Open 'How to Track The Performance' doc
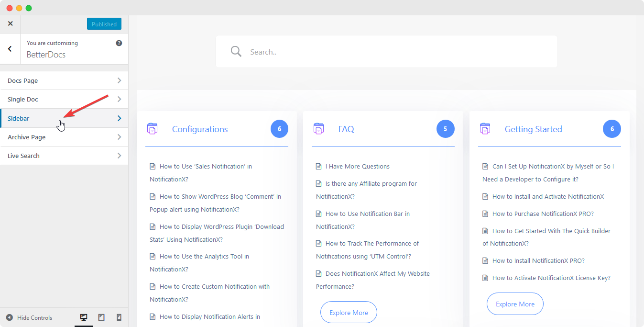This screenshot has height=327, width=644. point(367,250)
